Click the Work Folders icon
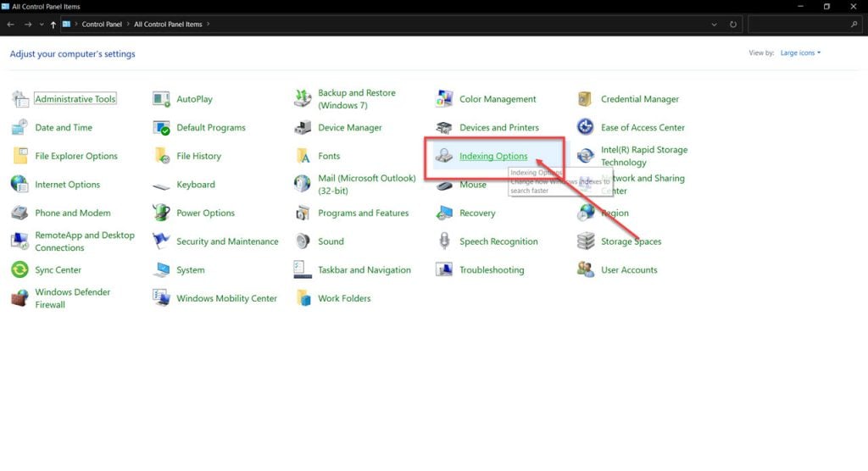This screenshot has width=868, height=471. pyautogui.click(x=303, y=298)
